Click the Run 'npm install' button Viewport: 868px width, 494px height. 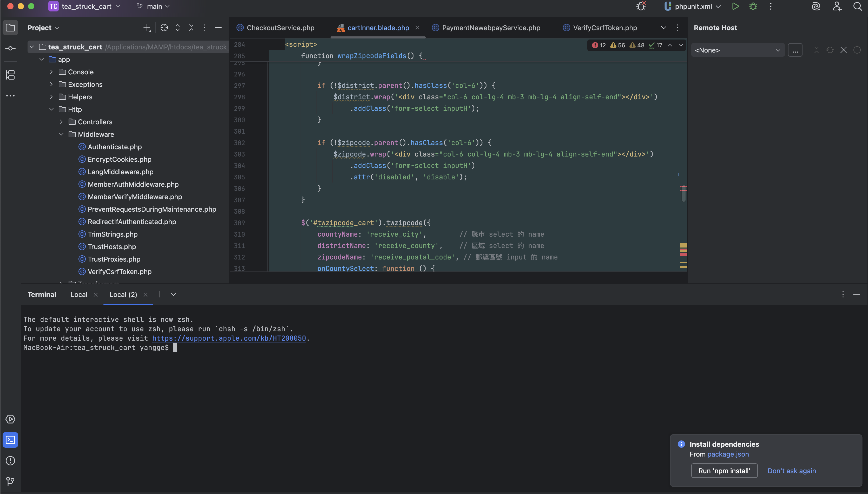(724, 471)
